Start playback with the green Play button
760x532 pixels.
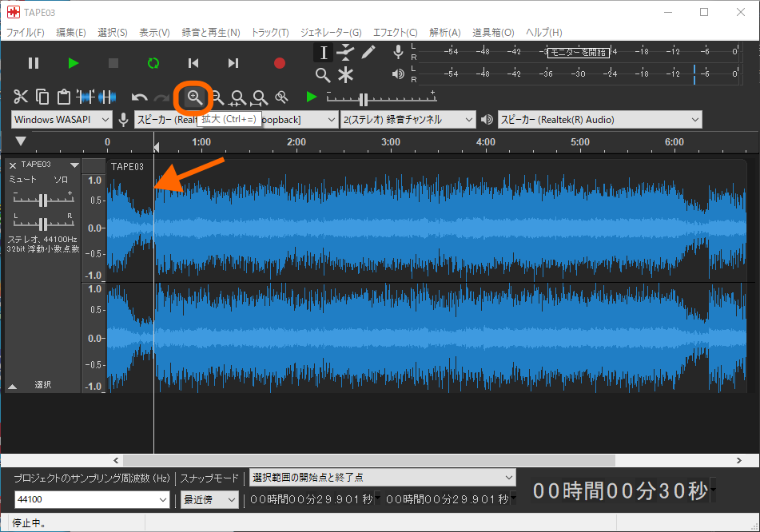pyautogui.click(x=74, y=63)
